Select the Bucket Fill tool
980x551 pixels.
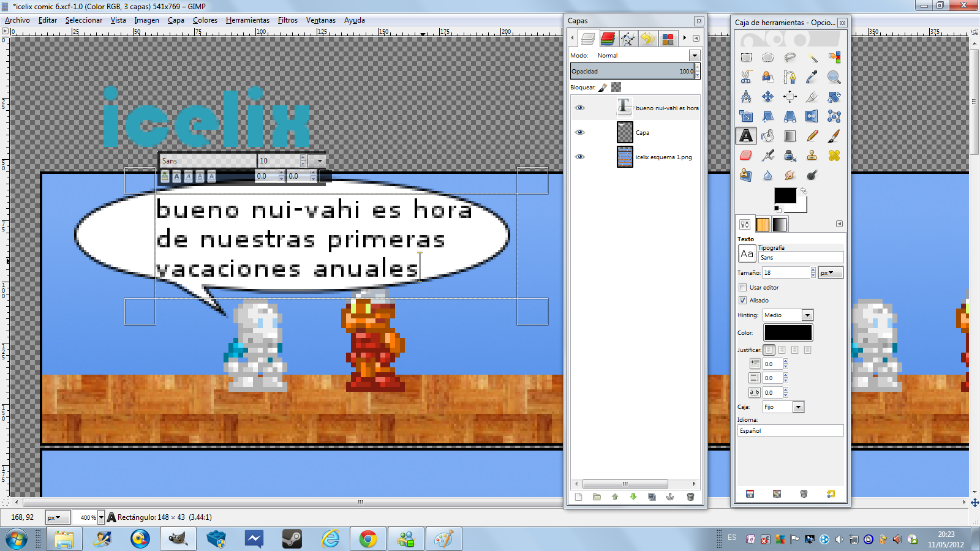(769, 136)
